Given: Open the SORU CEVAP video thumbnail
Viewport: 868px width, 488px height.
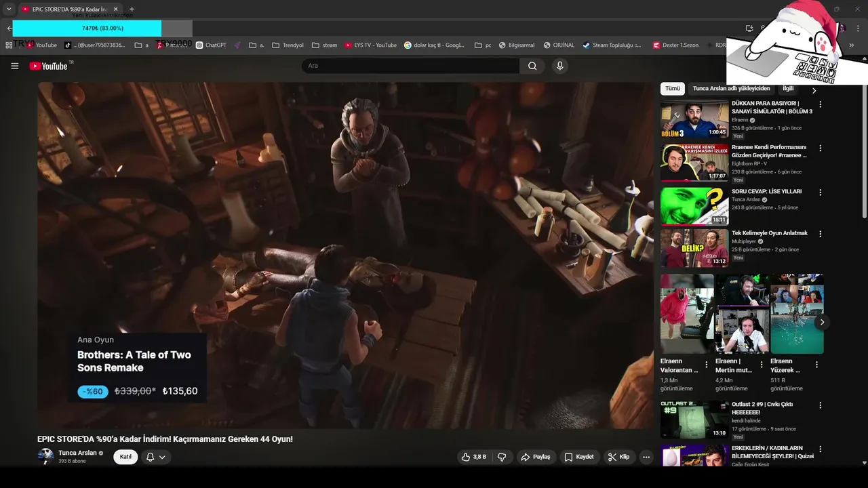Looking at the screenshot, I should (694, 207).
